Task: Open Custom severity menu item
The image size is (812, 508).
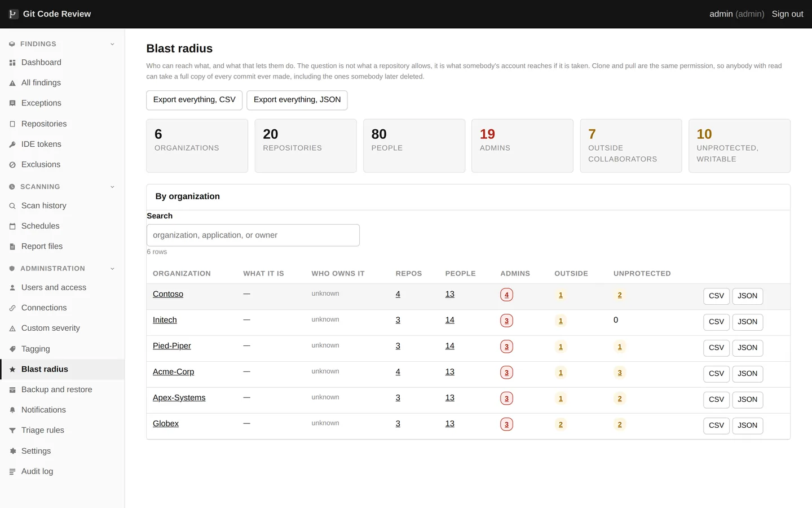Action: click(62, 328)
